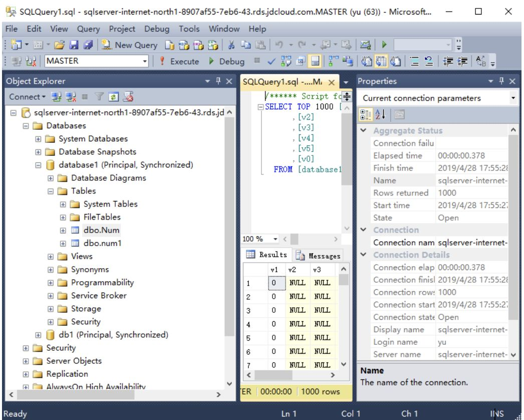
Task: Click the green Start arrow in the top toolbar
Action: [x=384, y=44]
